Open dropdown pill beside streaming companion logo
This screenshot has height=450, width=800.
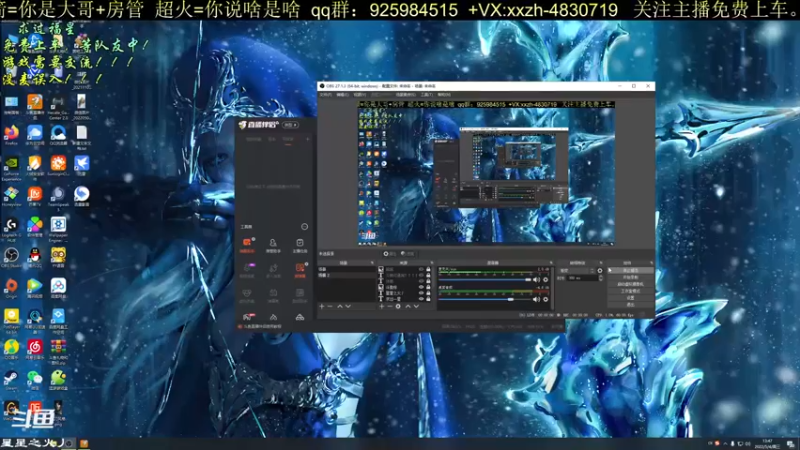point(291,124)
